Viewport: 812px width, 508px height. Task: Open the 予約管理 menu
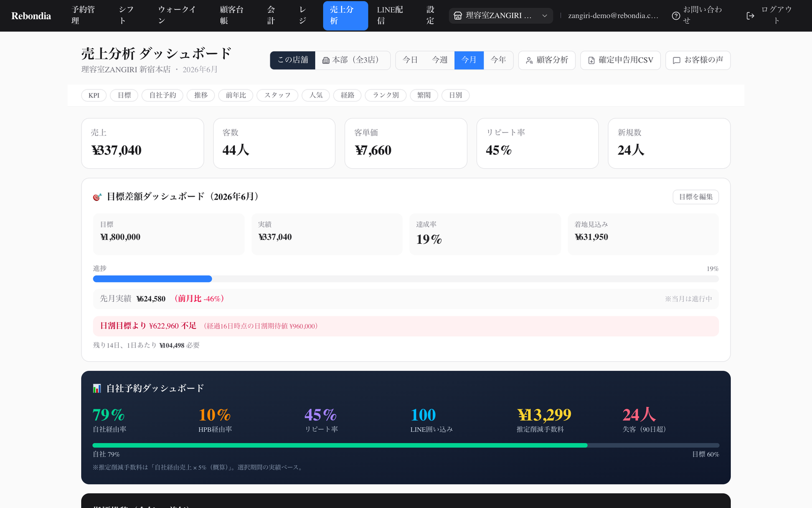[83, 15]
